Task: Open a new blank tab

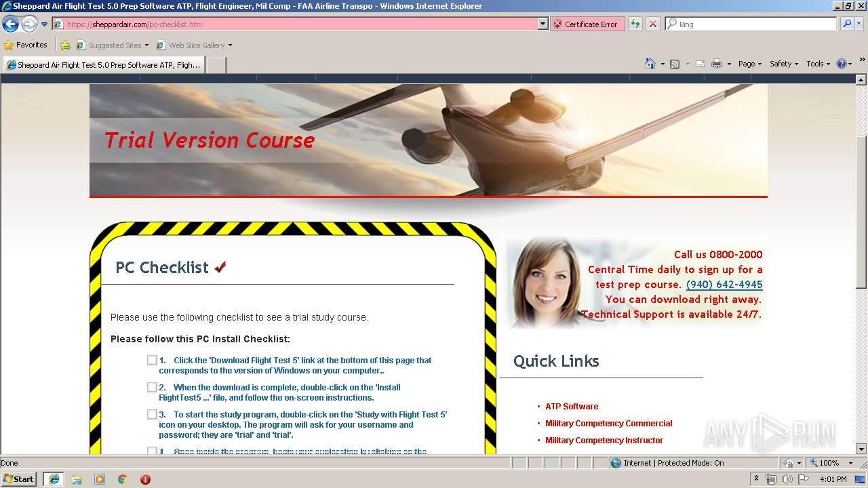Action: [216, 65]
